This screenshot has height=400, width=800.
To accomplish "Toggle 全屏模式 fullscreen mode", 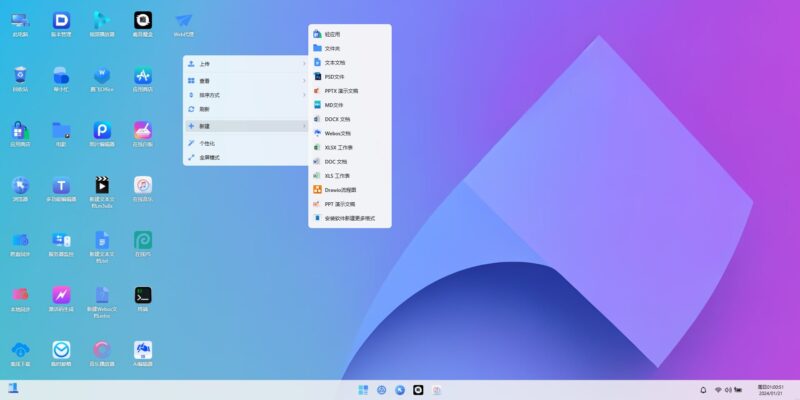I will pos(245,157).
